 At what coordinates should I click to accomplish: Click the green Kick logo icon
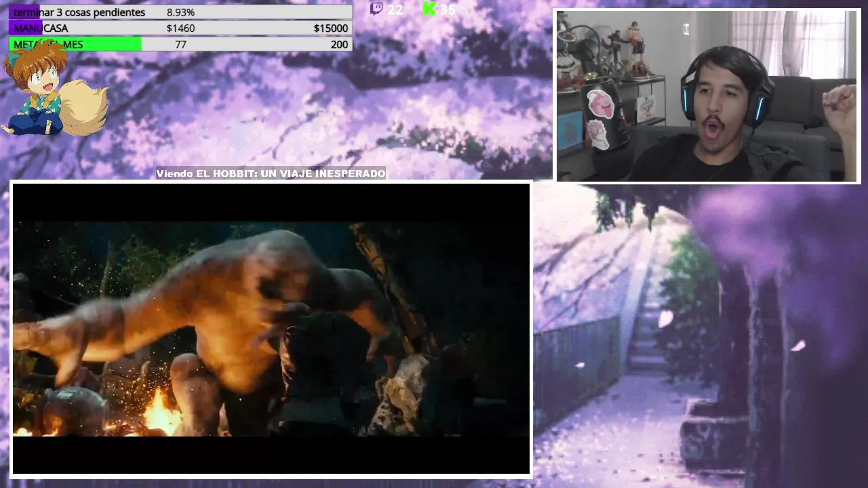(429, 9)
